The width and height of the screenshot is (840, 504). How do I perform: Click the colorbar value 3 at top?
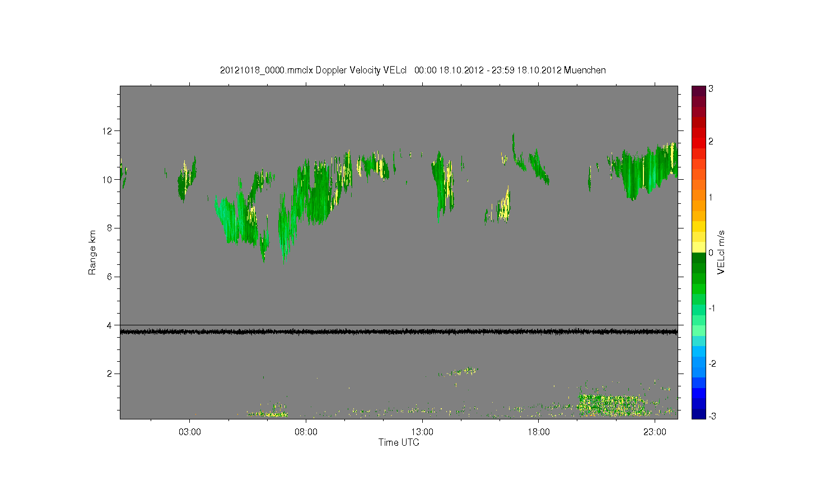click(x=711, y=89)
